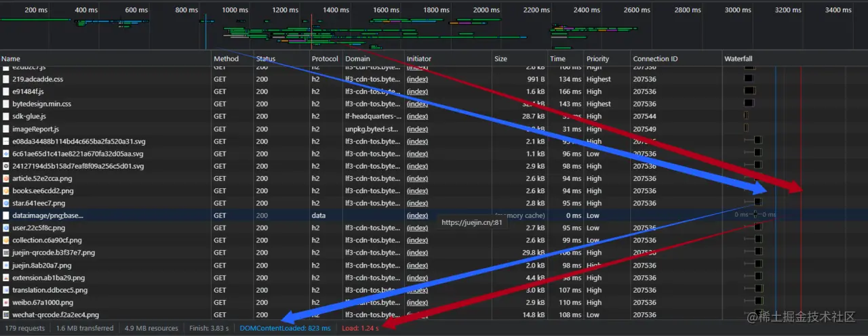Click the file icon beside 219.adcadde.css

click(6, 79)
